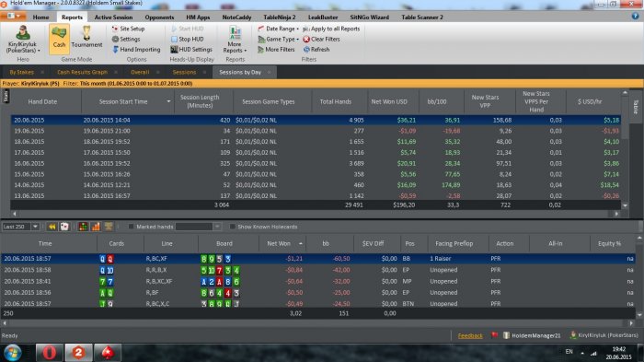The width and height of the screenshot is (644, 362).
Task: Click Stop HUD
Action: point(188,39)
